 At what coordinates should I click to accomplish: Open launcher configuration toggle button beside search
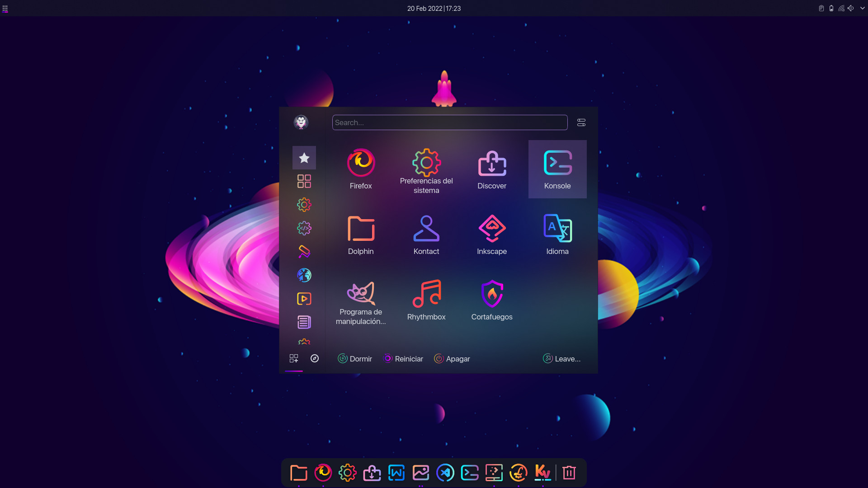pyautogui.click(x=581, y=122)
